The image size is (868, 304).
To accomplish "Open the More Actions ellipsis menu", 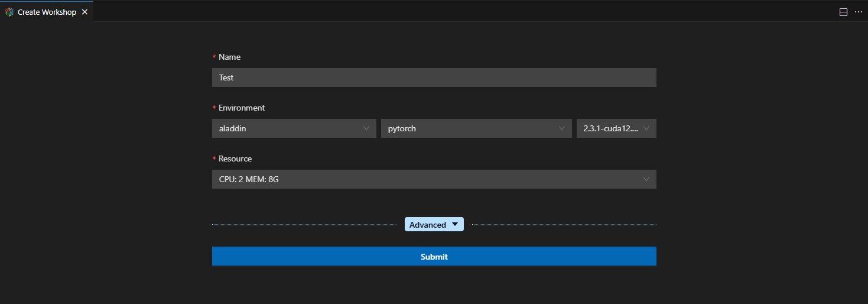I will 859,12.
